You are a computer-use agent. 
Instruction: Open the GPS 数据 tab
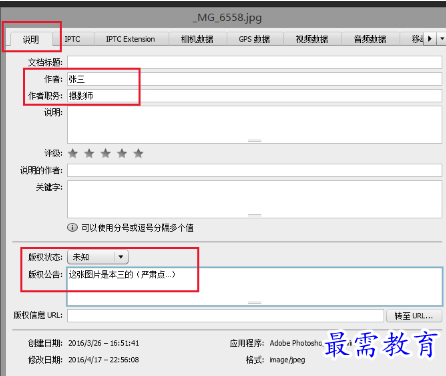click(254, 39)
